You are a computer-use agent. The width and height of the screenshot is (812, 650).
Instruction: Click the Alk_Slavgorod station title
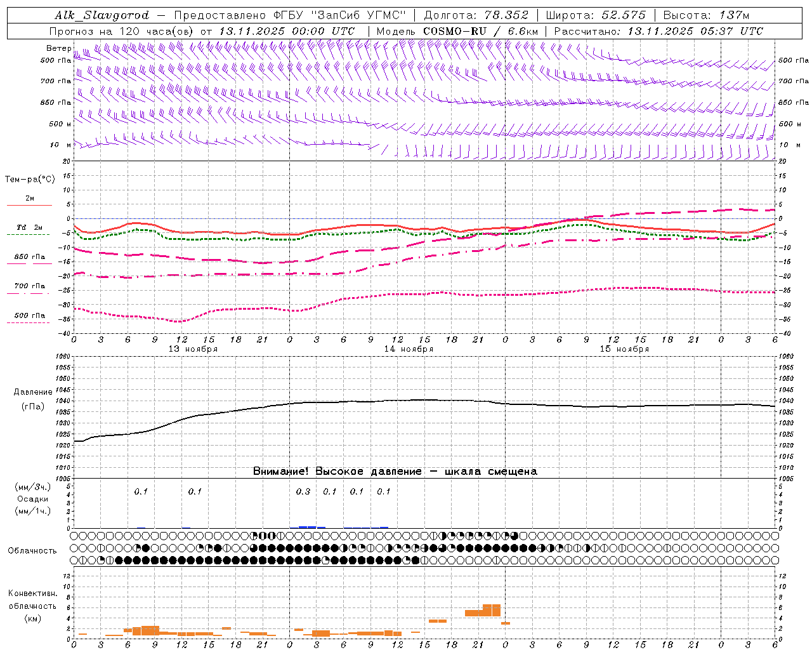102,15
